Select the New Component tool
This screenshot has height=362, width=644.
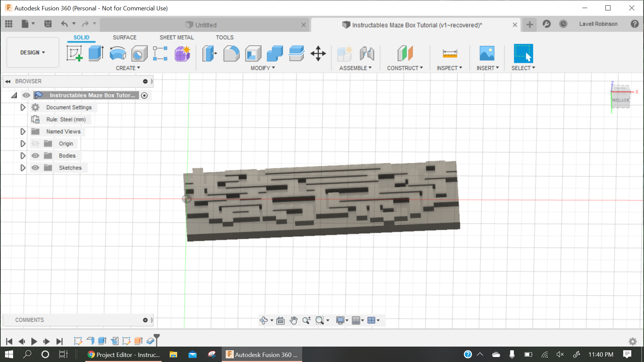pos(345,53)
